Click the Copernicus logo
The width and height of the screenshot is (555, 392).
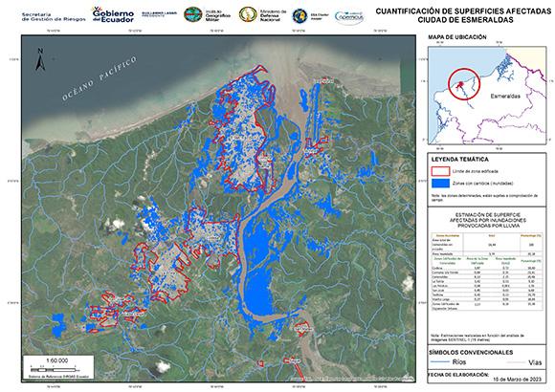(349, 16)
